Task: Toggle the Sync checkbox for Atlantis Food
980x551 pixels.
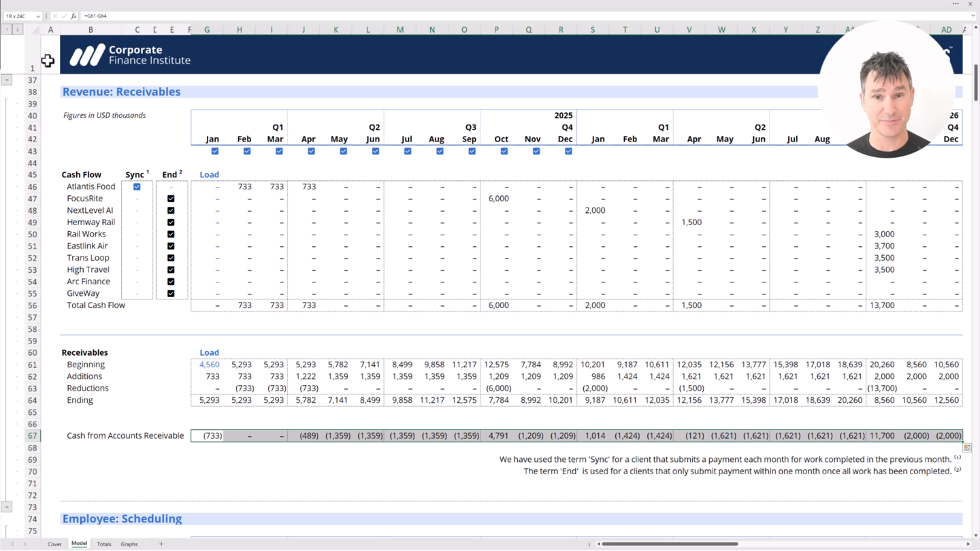Action: coord(137,186)
